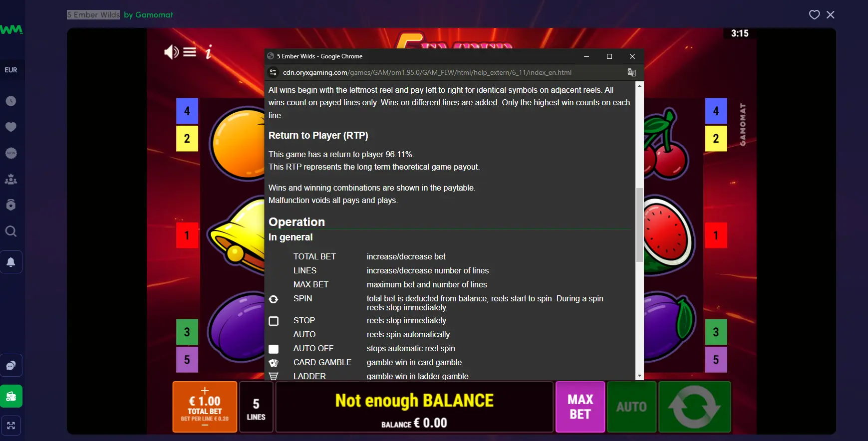
Task: Mute the game sound speaker icon
Action: 171,52
